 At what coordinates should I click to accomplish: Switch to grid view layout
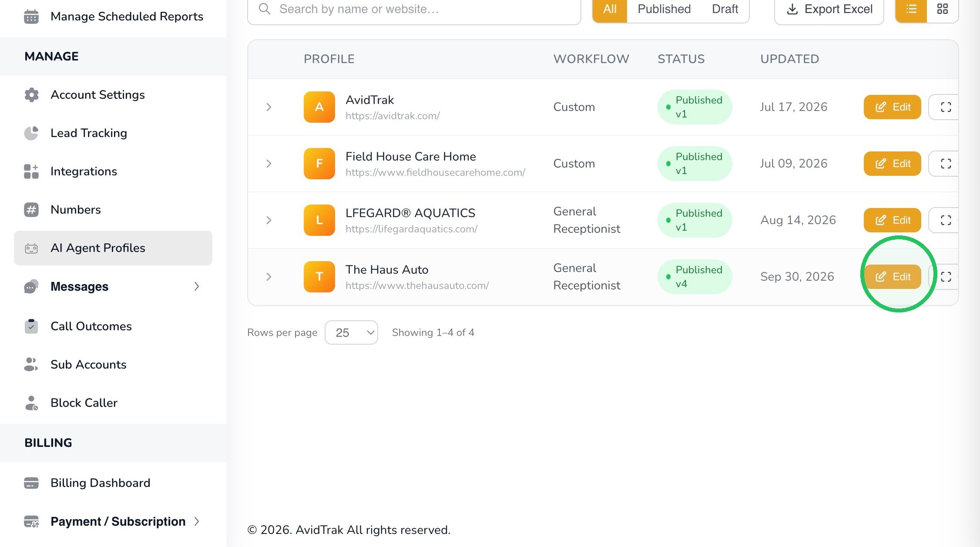[x=943, y=9]
